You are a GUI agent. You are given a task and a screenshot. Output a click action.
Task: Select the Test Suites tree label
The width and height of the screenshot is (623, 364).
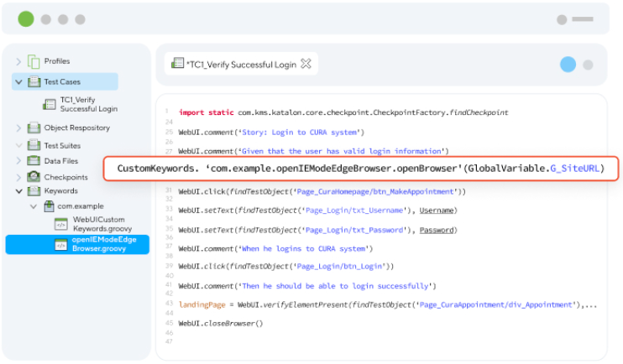tap(62, 146)
